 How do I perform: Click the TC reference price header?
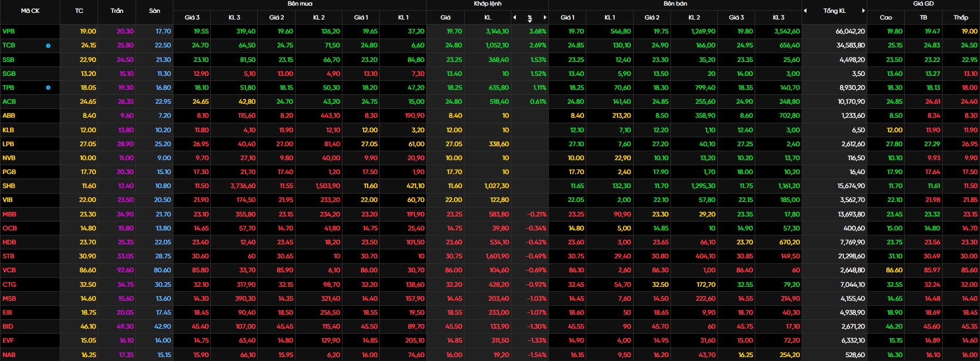[79, 11]
